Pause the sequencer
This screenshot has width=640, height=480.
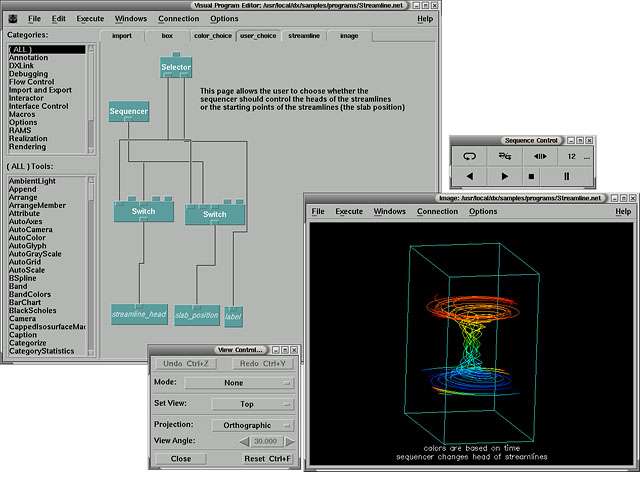(x=567, y=177)
